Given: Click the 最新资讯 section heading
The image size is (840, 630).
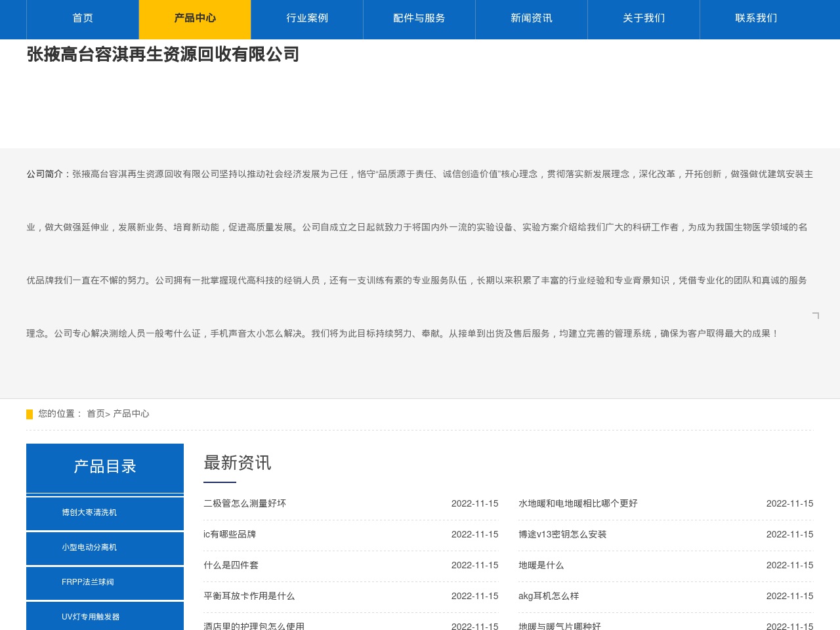Looking at the screenshot, I should point(238,463).
